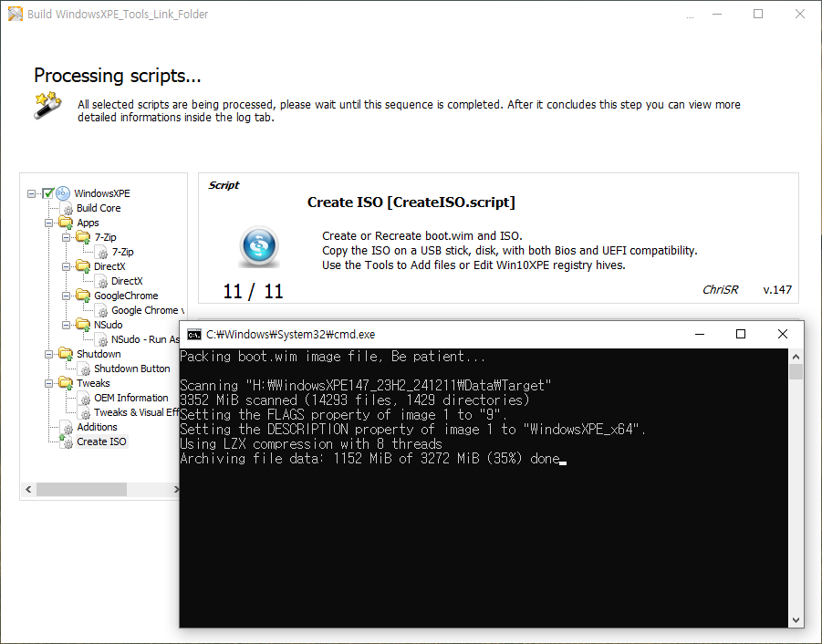Click the magic wand processing icon
The width and height of the screenshot is (822, 644).
click(47, 105)
